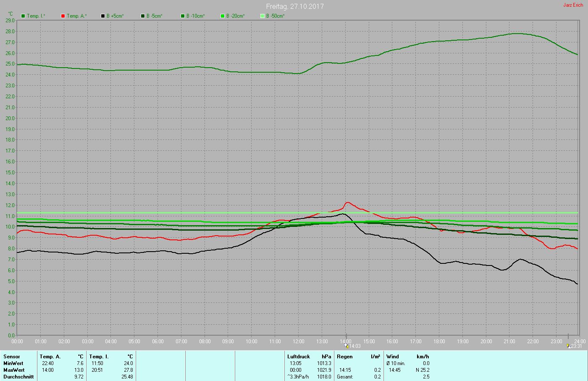This screenshot has width=588, height=381.
Task: Click the Regen panel header
Action: click(x=345, y=357)
